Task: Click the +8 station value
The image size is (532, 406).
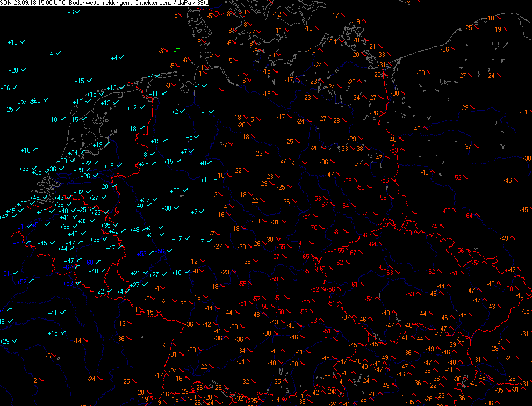Action: pos(203,164)
